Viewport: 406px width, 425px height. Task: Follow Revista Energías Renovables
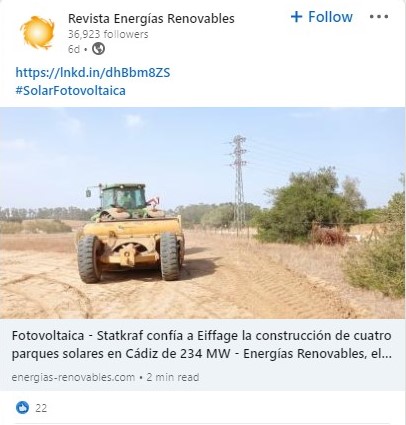point(321,17)
